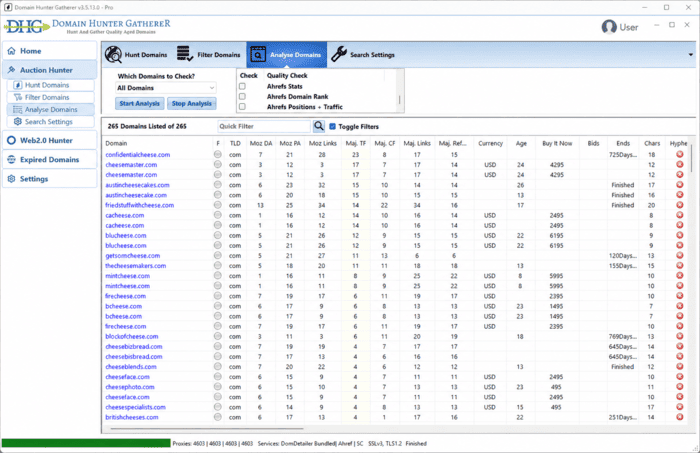Enable Ahrefs Positions + Traffic checkbox
The height and width of the screenshot is (453, 700).
tap(242, 107)
